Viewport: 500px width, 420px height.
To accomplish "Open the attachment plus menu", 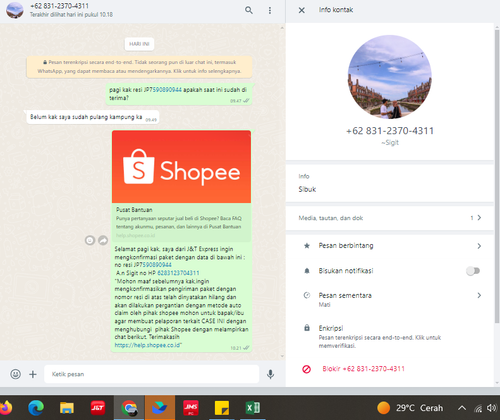I will 33,374.
